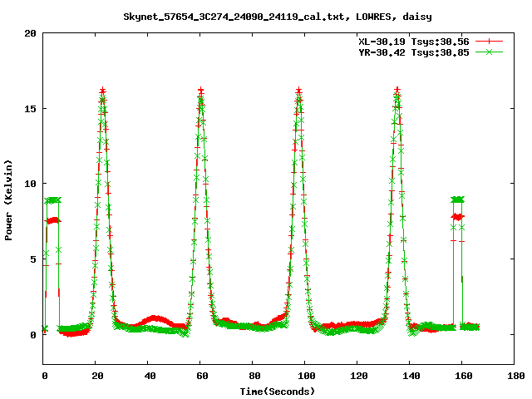The height and width of the screenshot is (399, 532).
Task: Click the Power (Kelvin) y-axis label
Action: coord(8,200)
